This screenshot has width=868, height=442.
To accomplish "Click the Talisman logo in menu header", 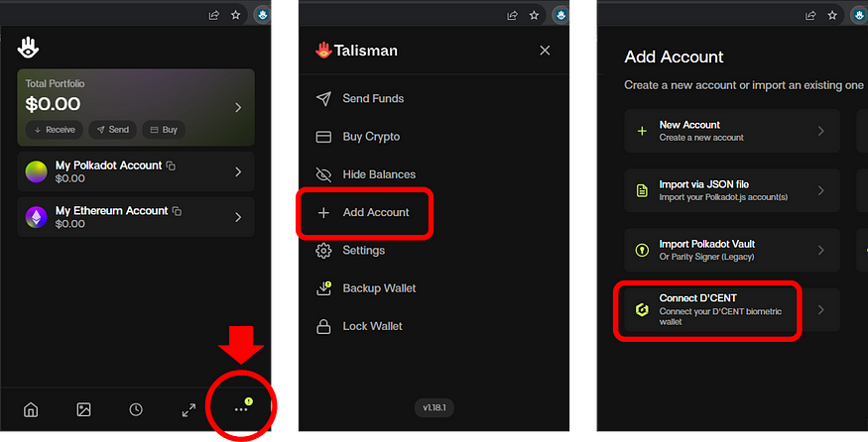I will 356,51.
